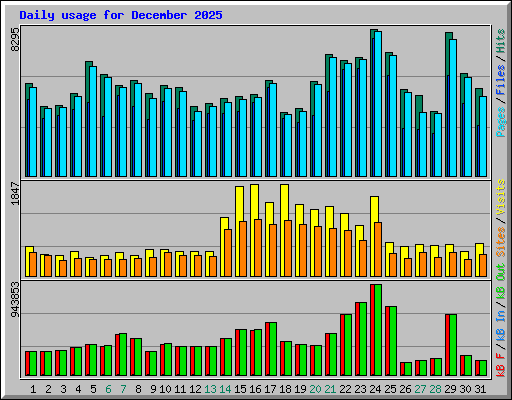
Task: Click green weekend day 14 label
Action: click(225, 389)
